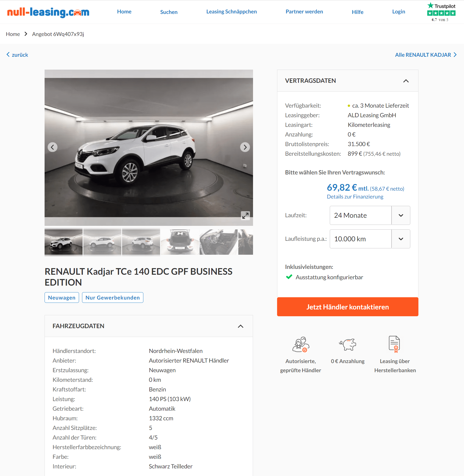Go to the Suchen menu item
This screenshot has height=476, width=464.
169,12
